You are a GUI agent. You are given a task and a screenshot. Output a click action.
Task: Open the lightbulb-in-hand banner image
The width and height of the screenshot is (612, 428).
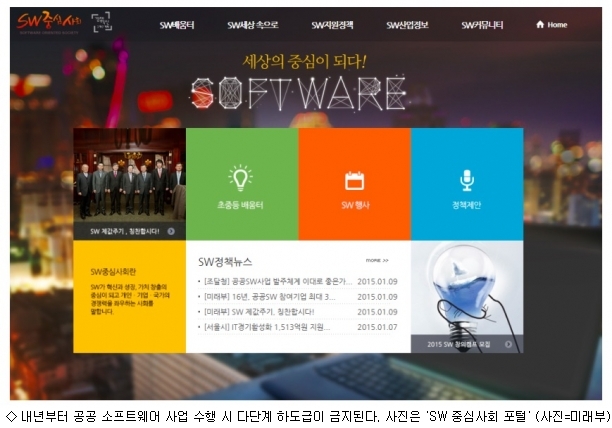(467, 288)
